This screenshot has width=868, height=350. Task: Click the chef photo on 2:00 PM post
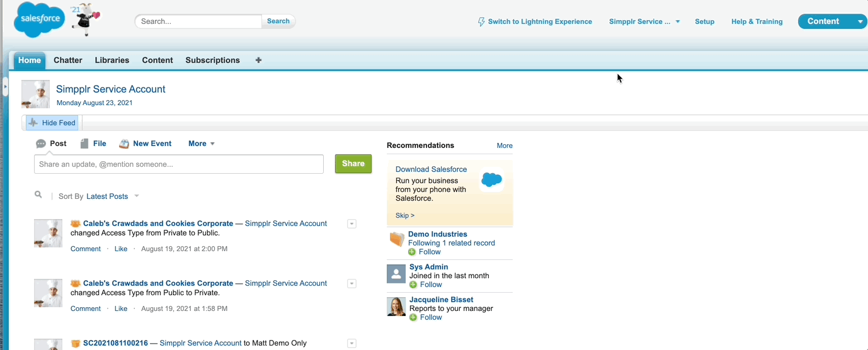(48, 233)
